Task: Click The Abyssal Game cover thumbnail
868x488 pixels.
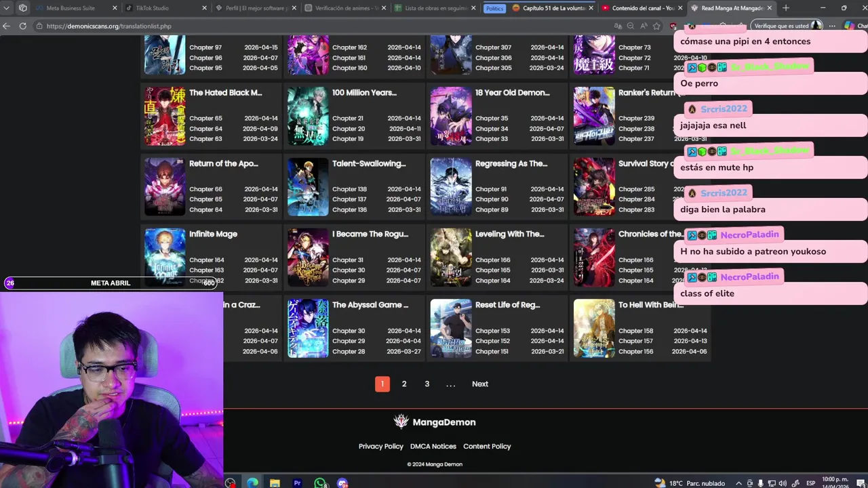Action: tap(308, 328)
